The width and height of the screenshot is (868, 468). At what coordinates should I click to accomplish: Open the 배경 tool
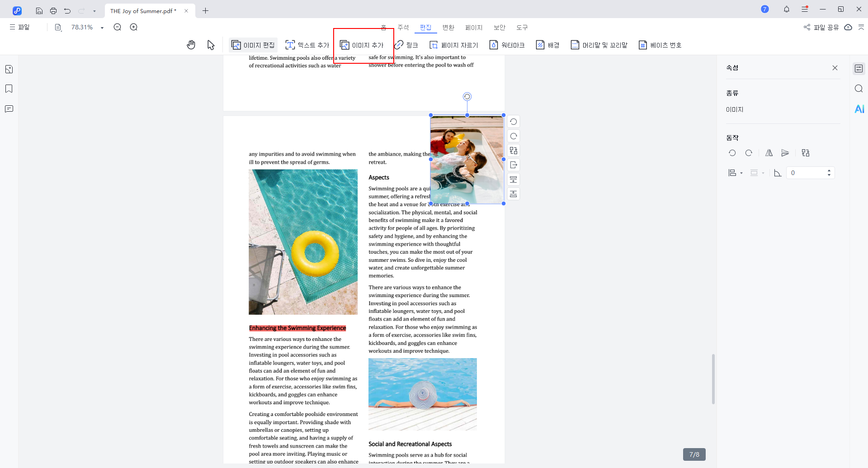pos(547,45)
